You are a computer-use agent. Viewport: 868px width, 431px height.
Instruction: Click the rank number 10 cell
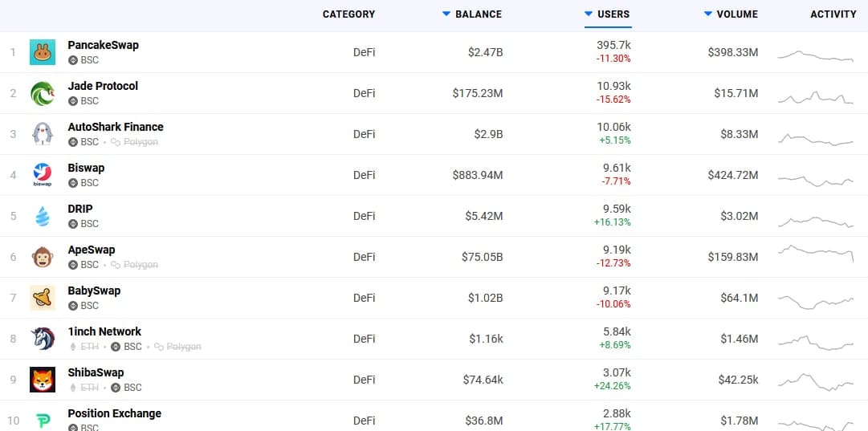tap(14, 421)
